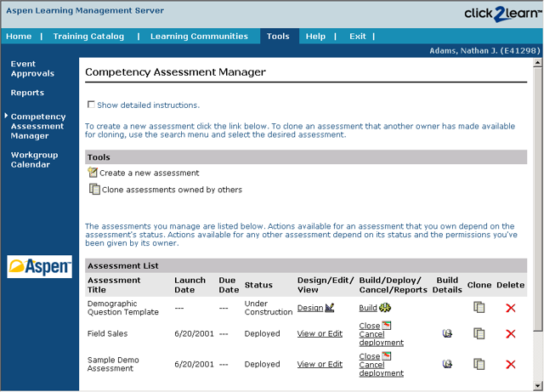Open the Help menu item
Screen dimensions: 544x392
315,36
